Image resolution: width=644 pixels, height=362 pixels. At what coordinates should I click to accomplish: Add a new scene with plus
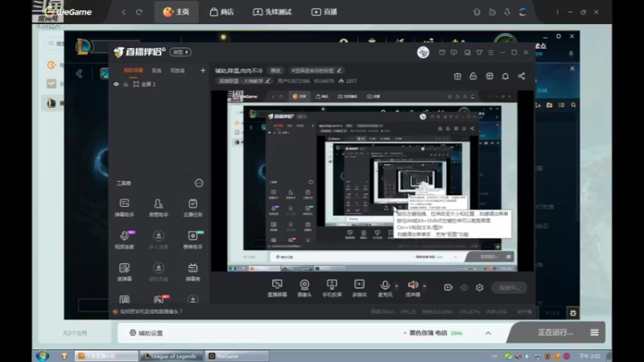pos(203,71)
